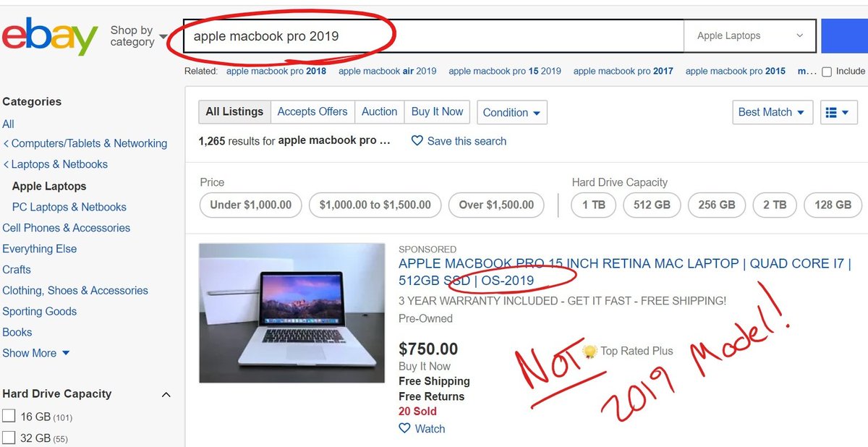Image resolution: width=868 pixels, height=447 pixels.
Task: Click the heart icon to save this search
Action: pyautogui.click(x=417, y=141)
